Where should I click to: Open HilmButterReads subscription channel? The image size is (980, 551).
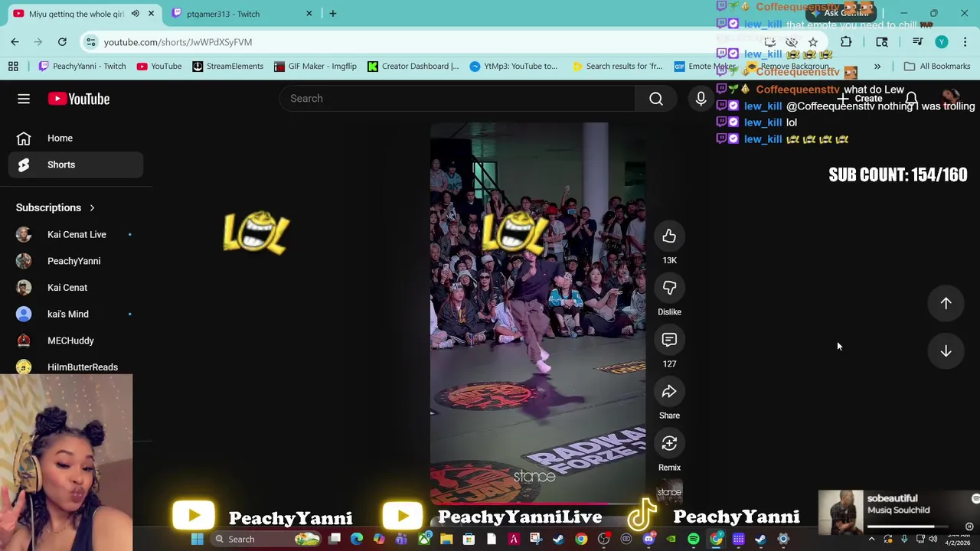click(75, 367)
